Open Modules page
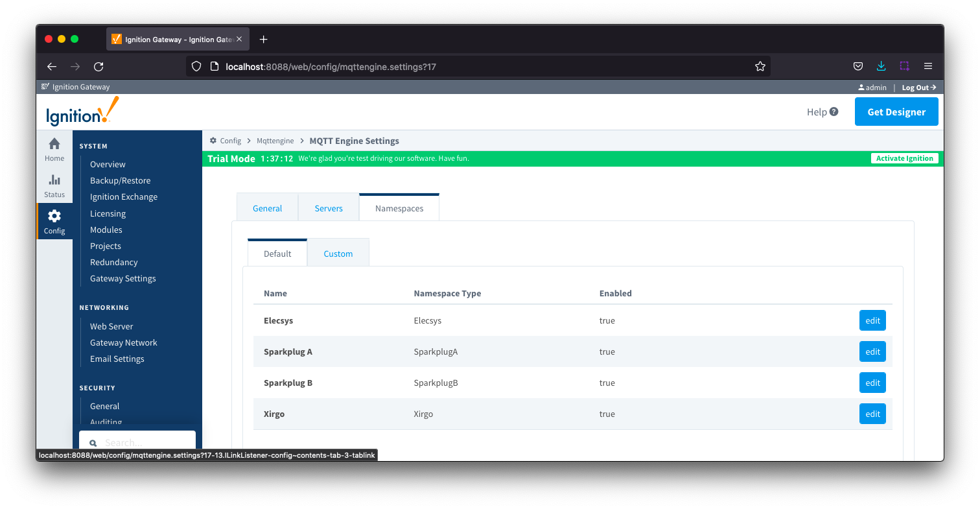 coord(106,230)
